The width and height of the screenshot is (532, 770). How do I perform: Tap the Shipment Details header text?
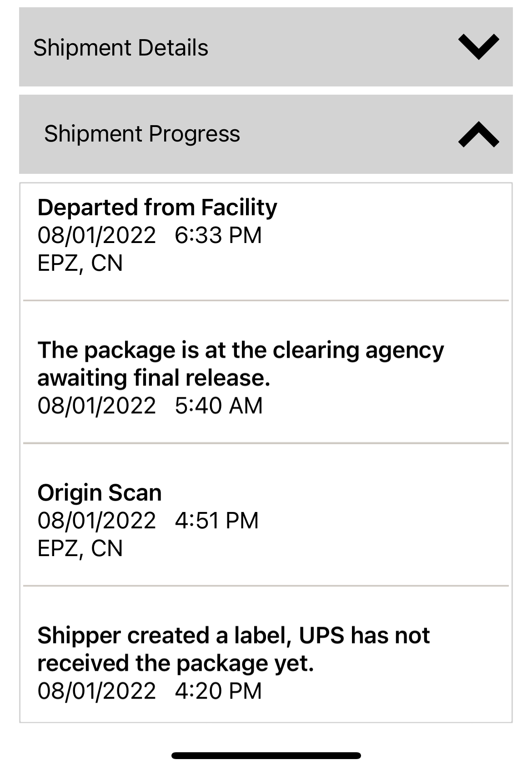(x=120, y=48)
